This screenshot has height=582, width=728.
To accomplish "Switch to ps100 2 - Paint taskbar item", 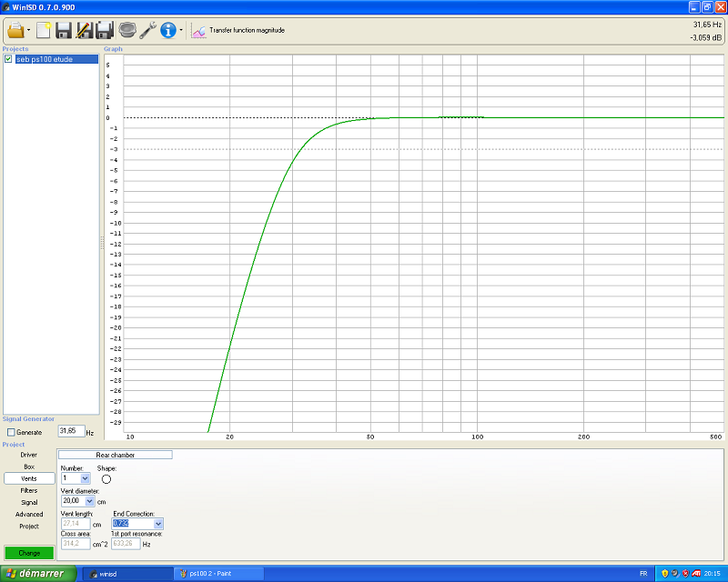I will [x=219, y=574].
